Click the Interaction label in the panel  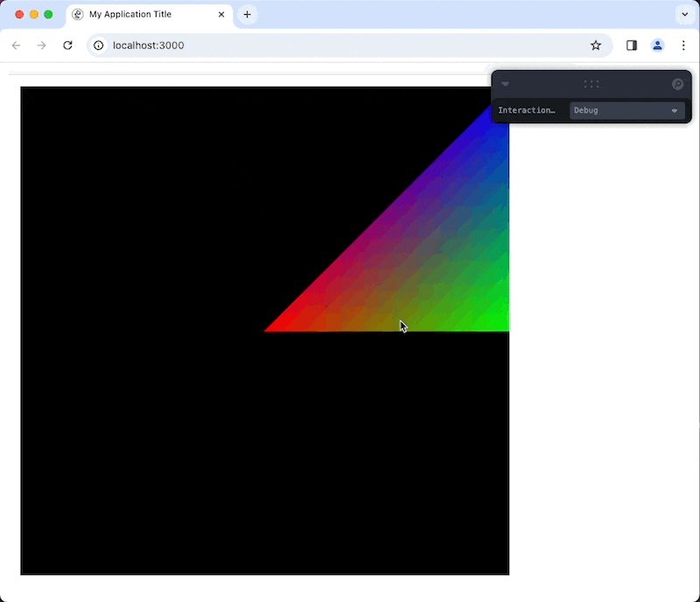coord(527,110)
